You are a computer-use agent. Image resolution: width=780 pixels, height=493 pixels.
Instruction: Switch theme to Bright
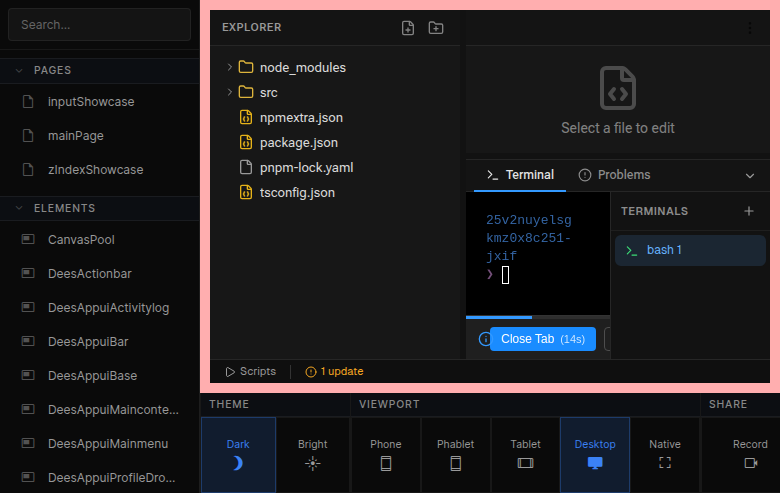coord(313,454)
